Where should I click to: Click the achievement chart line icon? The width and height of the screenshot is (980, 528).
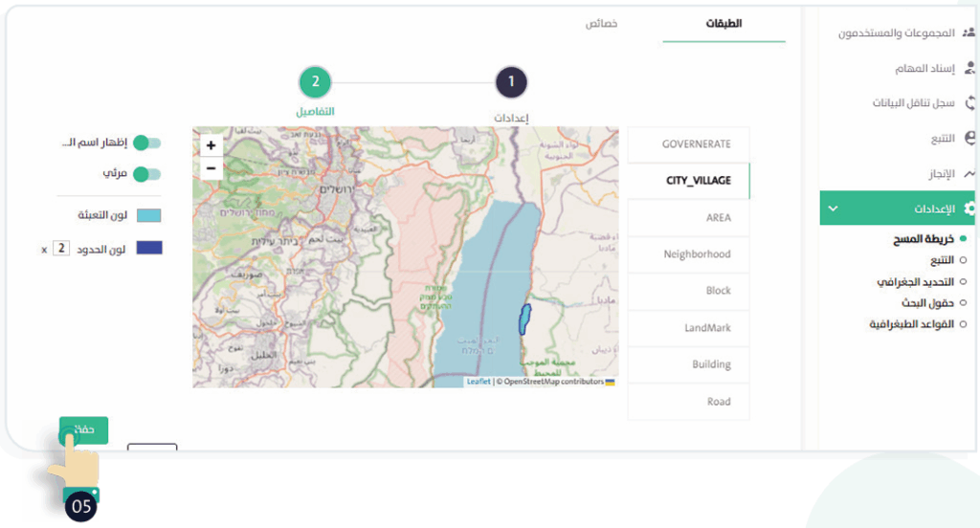tap(969, 173)
